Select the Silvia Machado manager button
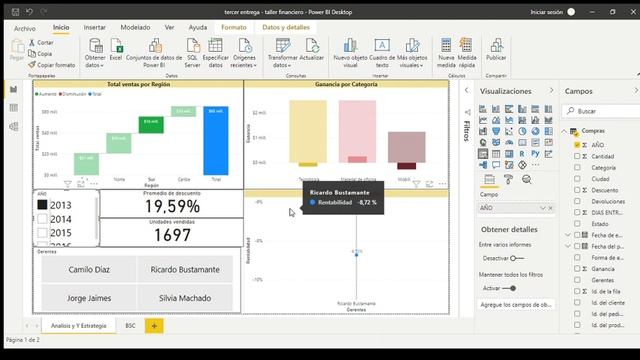 [x=185, y=298]
